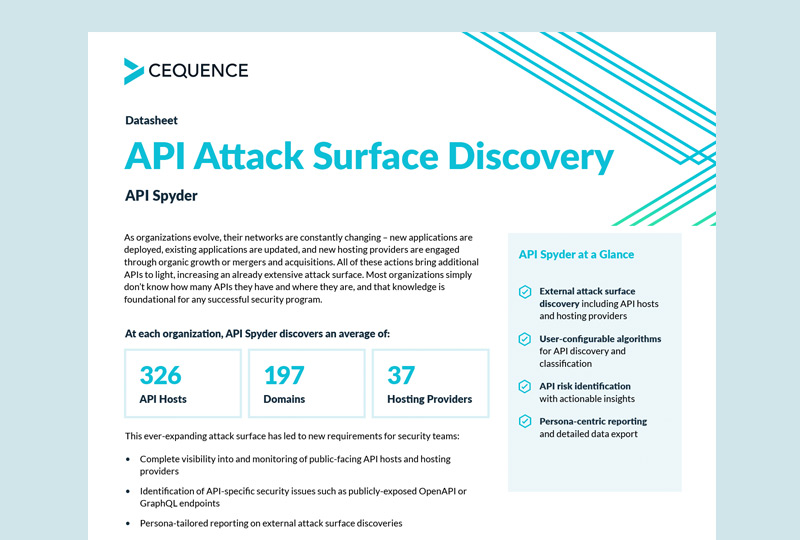Click the 'Persona-tailored reporting' bullet
The height and width of the screenshot is (540, 800).
point(271,523)
